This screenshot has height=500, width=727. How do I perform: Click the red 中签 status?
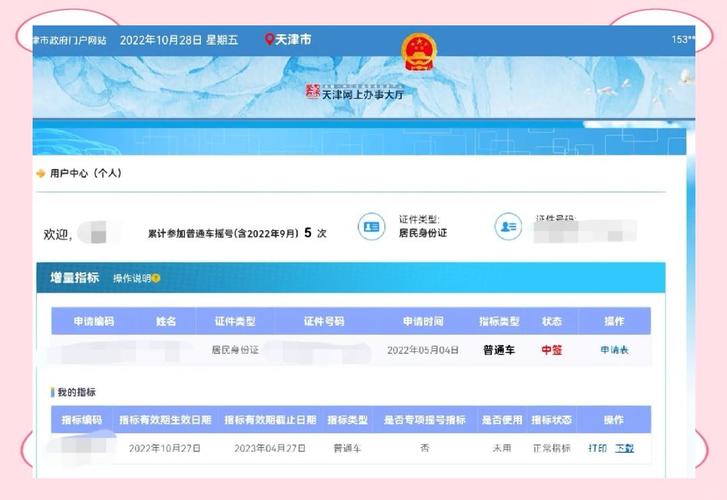click(552, 350)
